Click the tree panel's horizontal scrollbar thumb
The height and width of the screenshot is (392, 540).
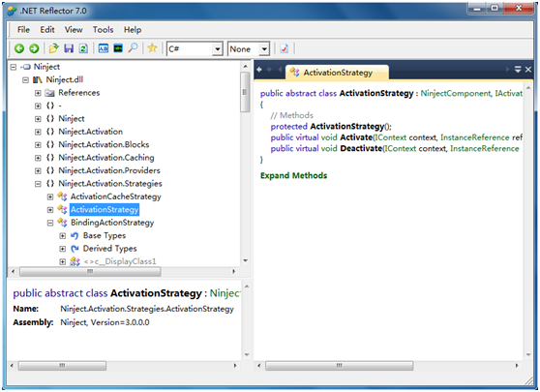[90, 271]
